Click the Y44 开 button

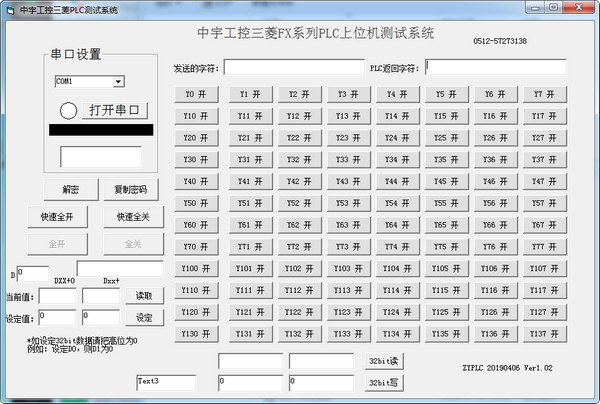click(x=398, y=182)
